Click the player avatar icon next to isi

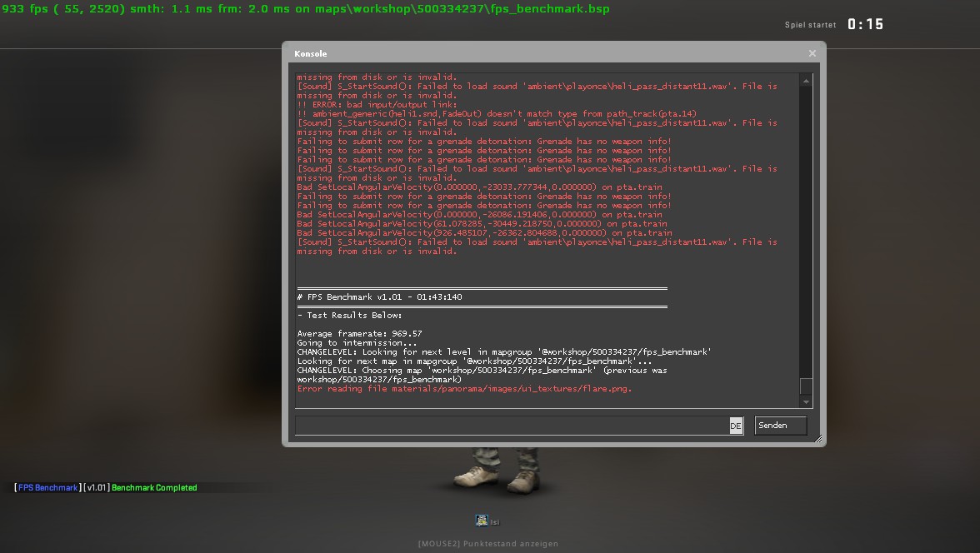click(x=482, y=521)
